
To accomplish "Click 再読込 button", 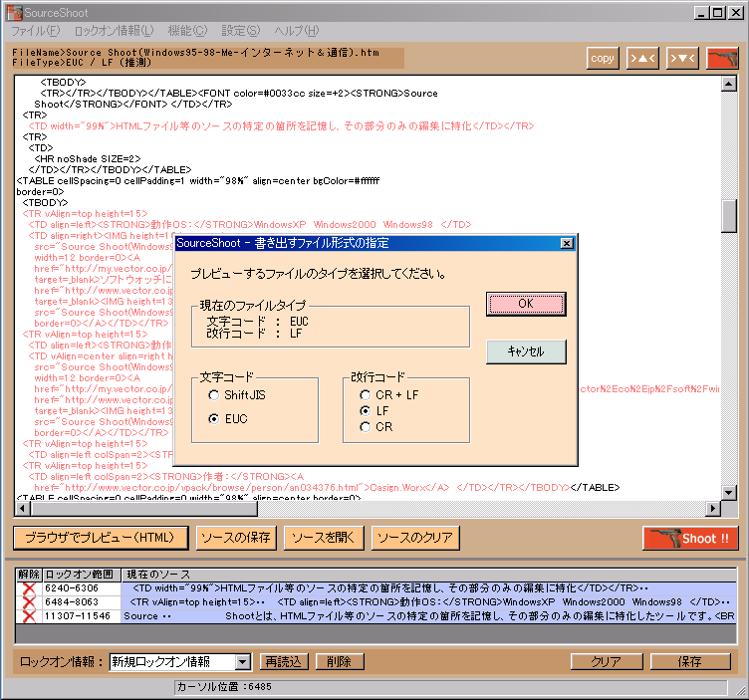I will (284, 662).
